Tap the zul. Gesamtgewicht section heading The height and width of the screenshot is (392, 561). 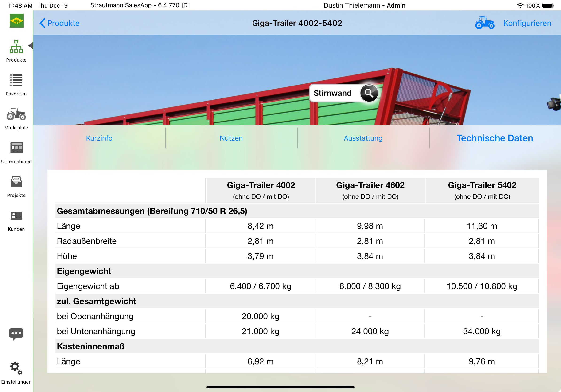point(97,301)
